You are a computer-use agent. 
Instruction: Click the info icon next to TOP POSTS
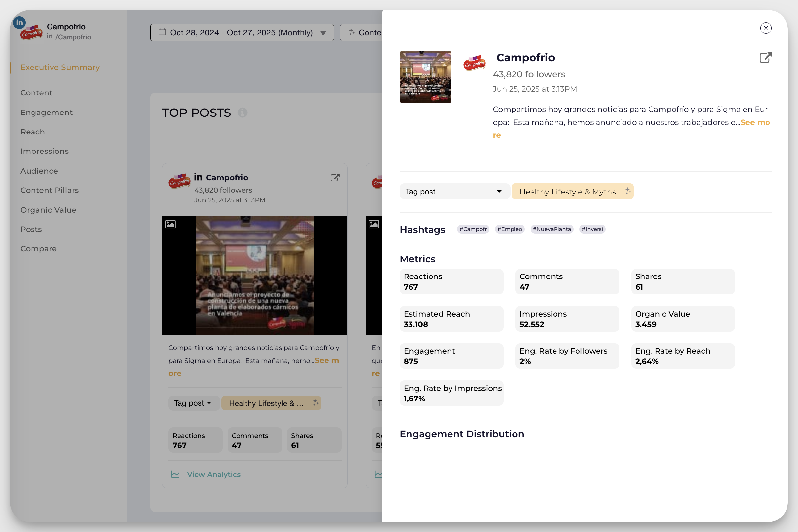coord(242,113)
